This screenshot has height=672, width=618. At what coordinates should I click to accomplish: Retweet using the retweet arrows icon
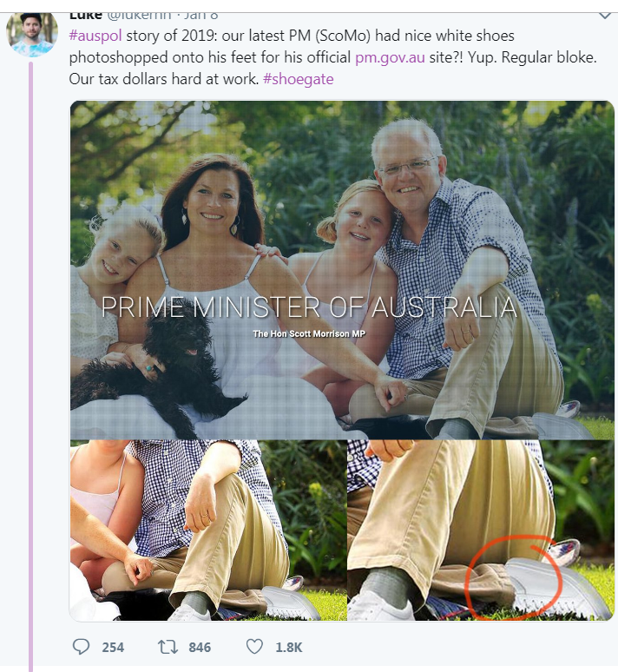point(168,647)
